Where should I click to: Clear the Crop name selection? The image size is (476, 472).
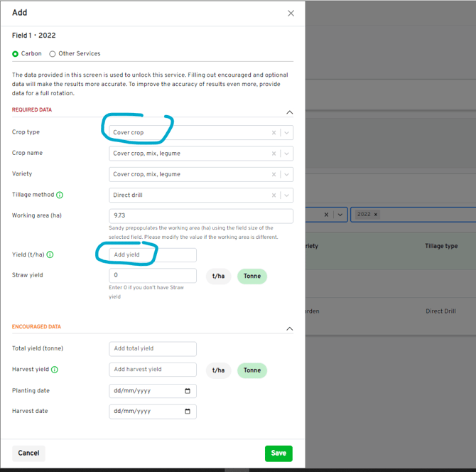click(274, 154)
